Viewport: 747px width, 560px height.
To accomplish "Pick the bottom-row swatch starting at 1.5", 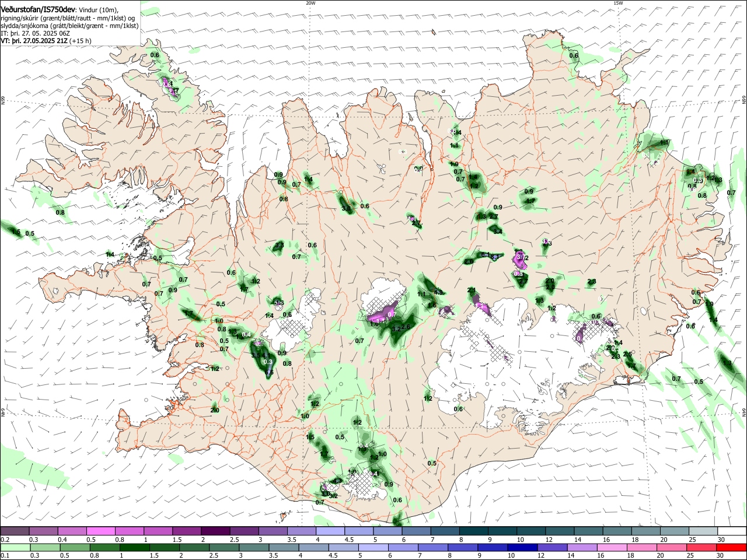I will (x=165, y=547).
